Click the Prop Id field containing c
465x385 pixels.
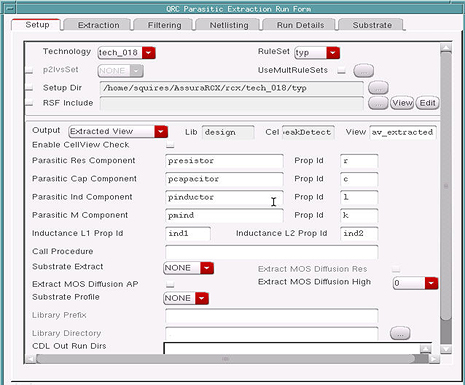pyautogui.click(x=359, y=179)
